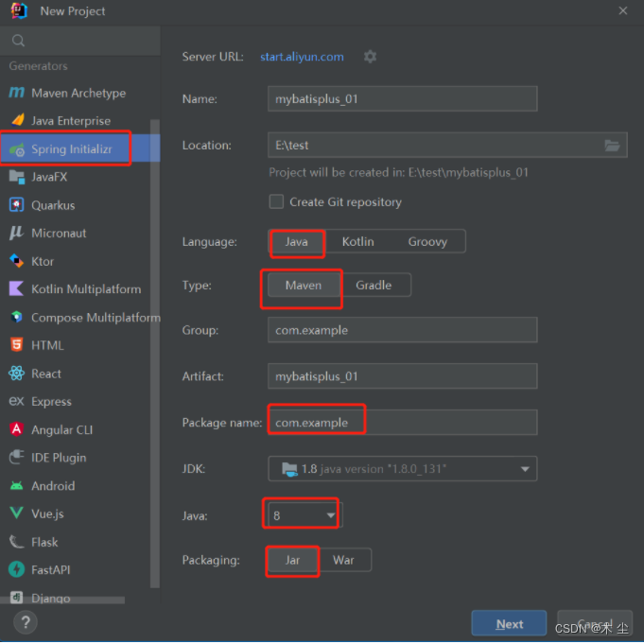The width and height of the screenshot is (644, 644).
Task: Open start.aliyun.com server URL link
Action: point(302,57)
